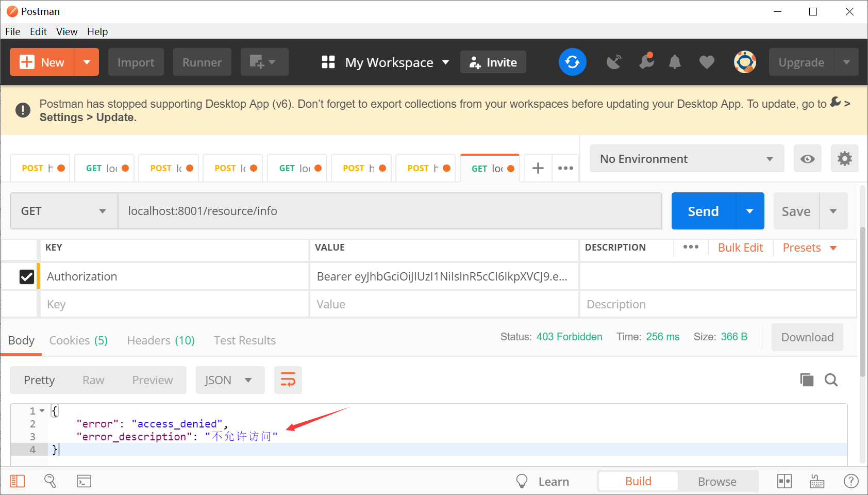868x495 pixels.
Task: Toggle the two pane view icon
Action: [x=784, y=481]
